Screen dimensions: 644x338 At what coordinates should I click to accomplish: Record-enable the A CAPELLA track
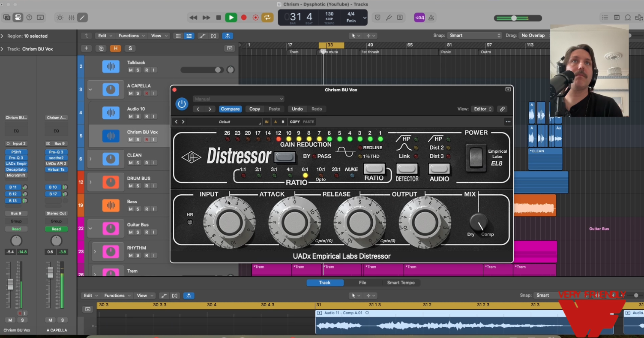pos(146,93)
